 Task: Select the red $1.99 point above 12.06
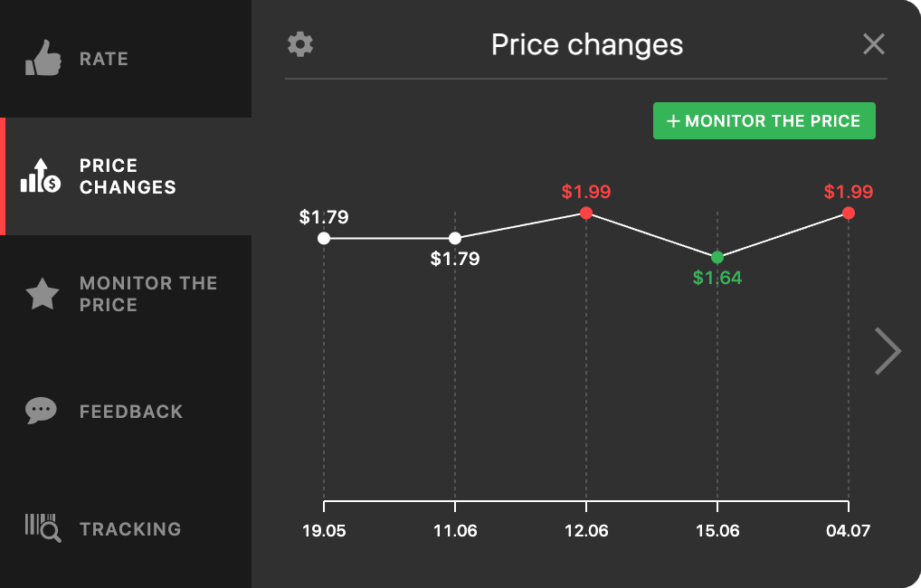click(586, 213)
